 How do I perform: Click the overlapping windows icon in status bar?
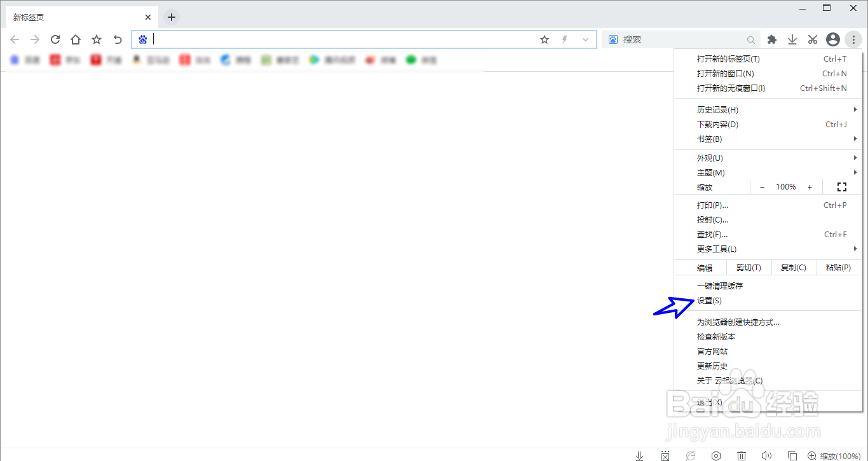coord(792,455)
